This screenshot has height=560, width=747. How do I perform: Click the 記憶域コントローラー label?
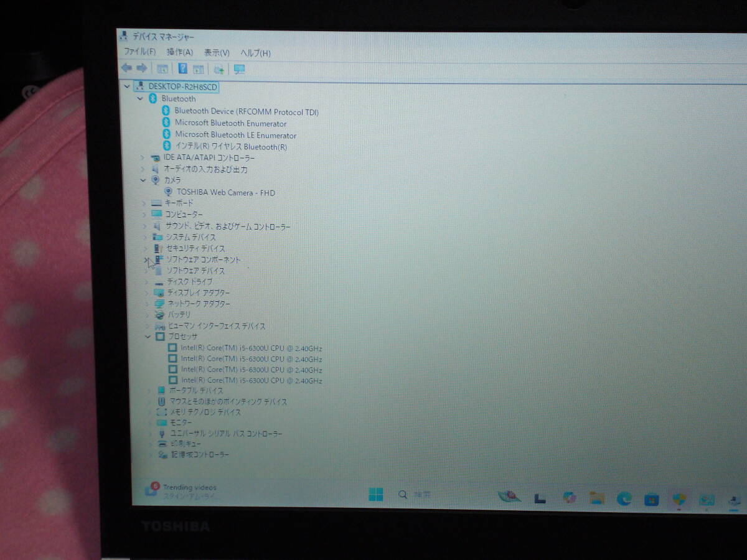click(x=200, y=454)
